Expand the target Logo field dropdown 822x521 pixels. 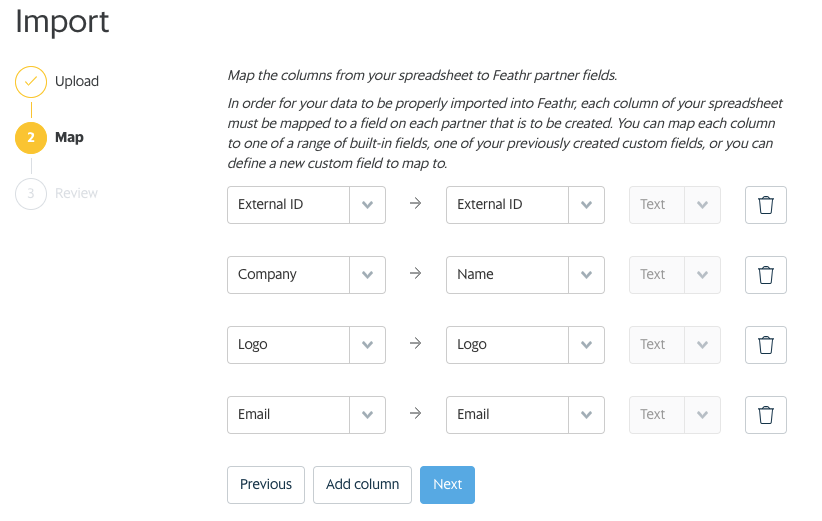coord(586,344)
